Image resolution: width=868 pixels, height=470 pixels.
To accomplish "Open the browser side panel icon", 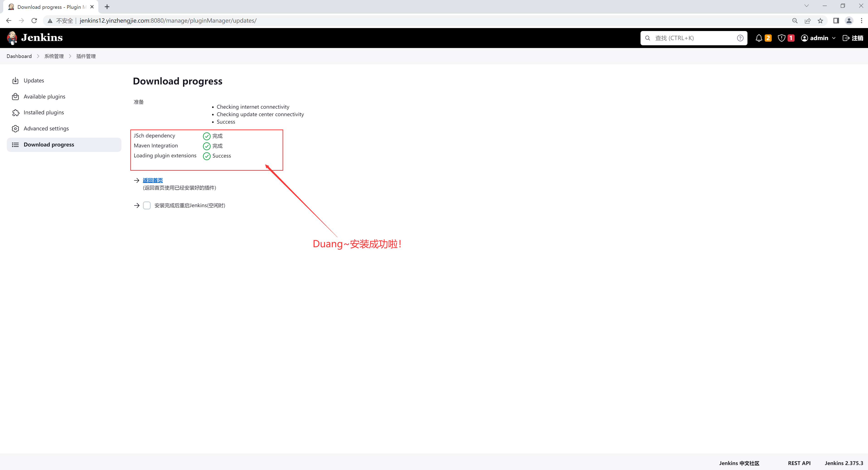I will coord(836,21).
